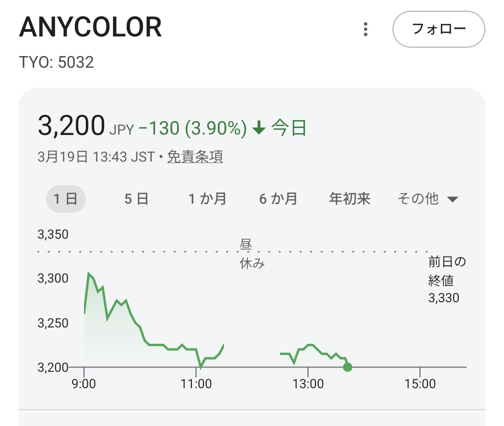Click the green down arrow beside 今日
504x426 pixels.
(259, 128)
